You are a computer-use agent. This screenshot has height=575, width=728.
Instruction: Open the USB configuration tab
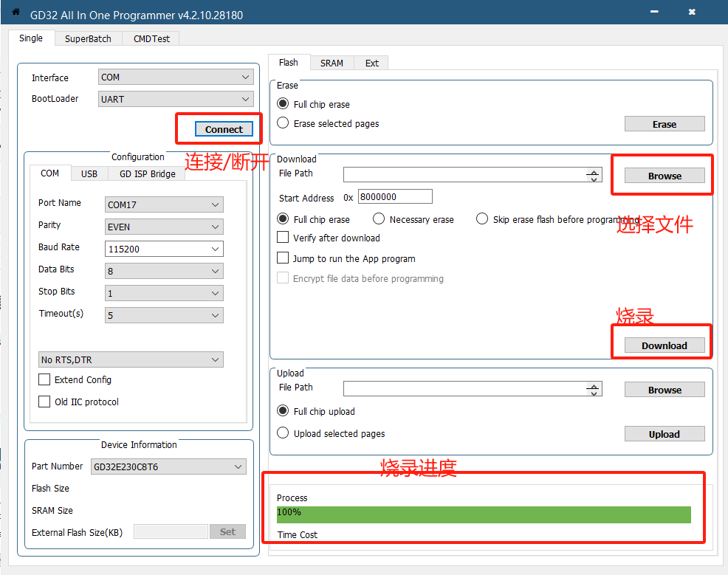[89, 174]
